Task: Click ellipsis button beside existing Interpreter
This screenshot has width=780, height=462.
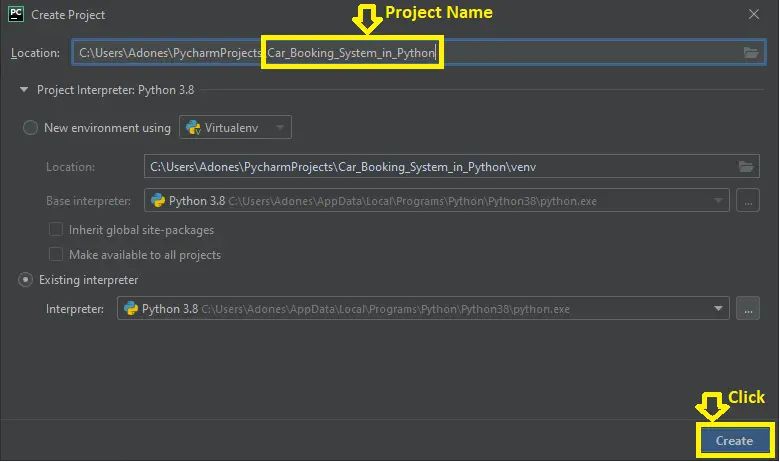Action: (748, 308)
